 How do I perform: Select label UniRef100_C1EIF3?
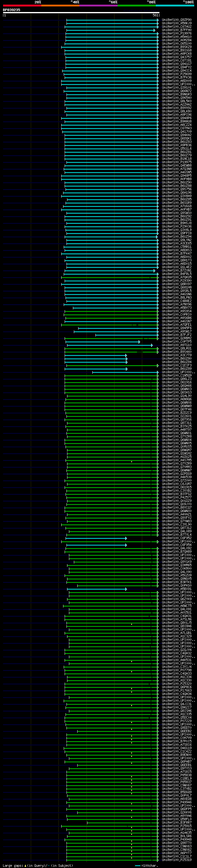click(177, 365)
